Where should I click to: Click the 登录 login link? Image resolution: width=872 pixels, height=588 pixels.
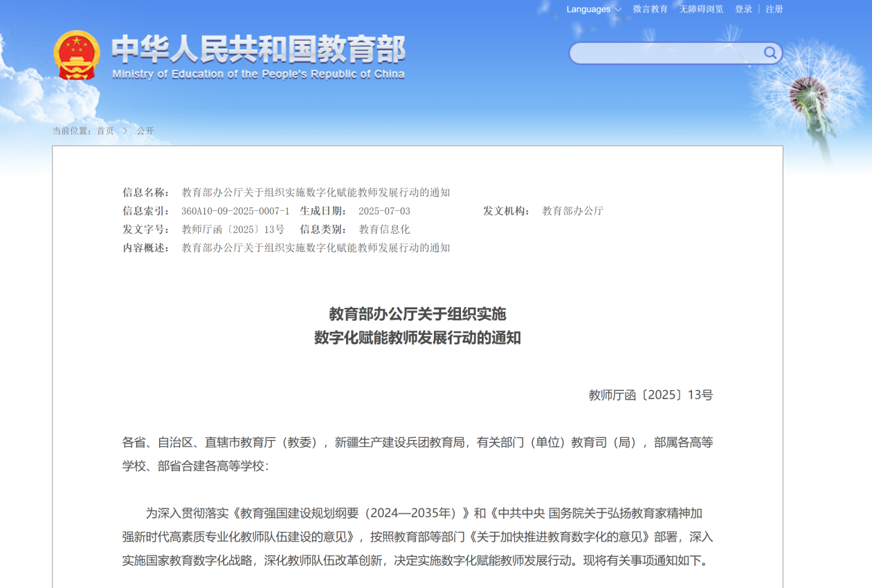[x=743, y=9]
